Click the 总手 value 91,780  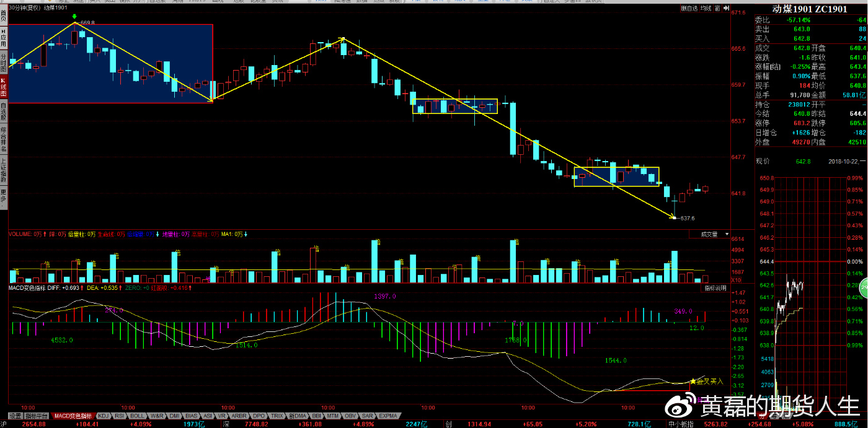pos(800,95)
